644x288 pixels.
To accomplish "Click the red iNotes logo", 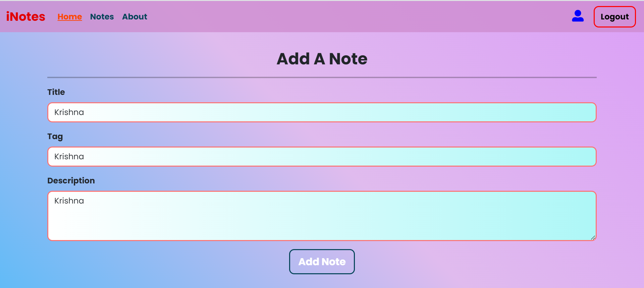I will pyautogui.click(x=25, y=16).
